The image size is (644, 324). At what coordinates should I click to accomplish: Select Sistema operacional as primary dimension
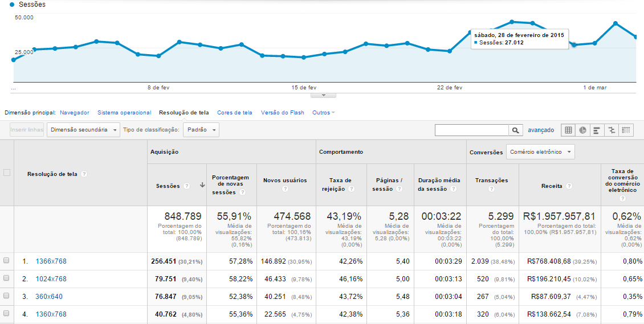(124, 113)
